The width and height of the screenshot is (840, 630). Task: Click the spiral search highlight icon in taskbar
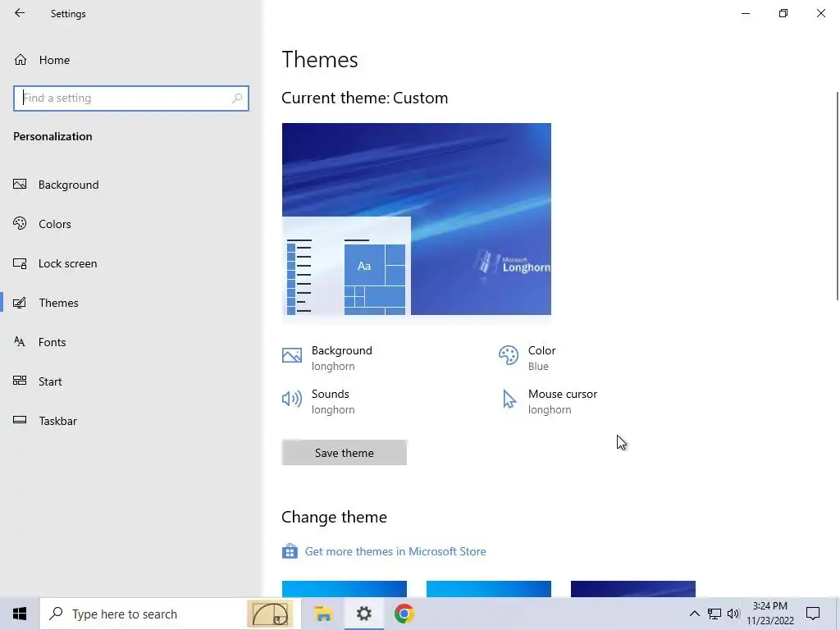pos(270,614)
